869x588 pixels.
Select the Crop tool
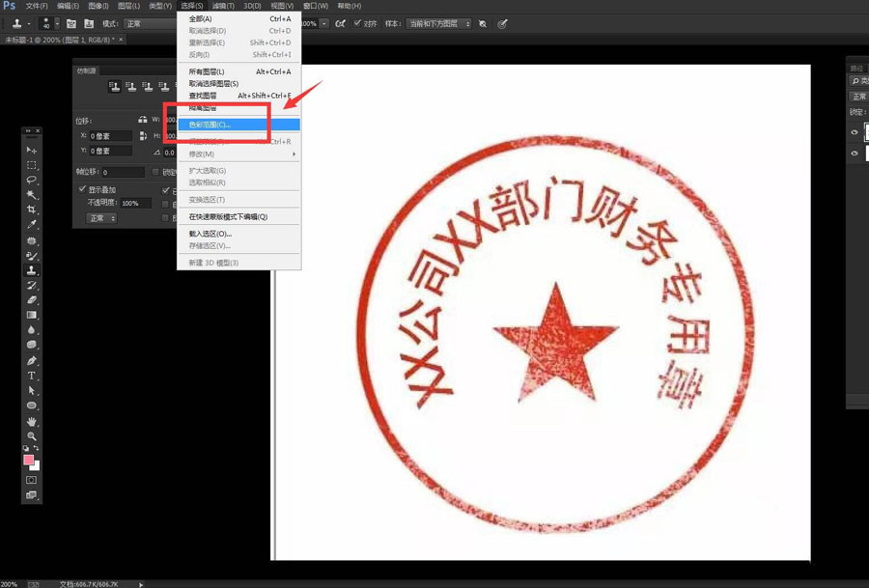tap(32, 210)
